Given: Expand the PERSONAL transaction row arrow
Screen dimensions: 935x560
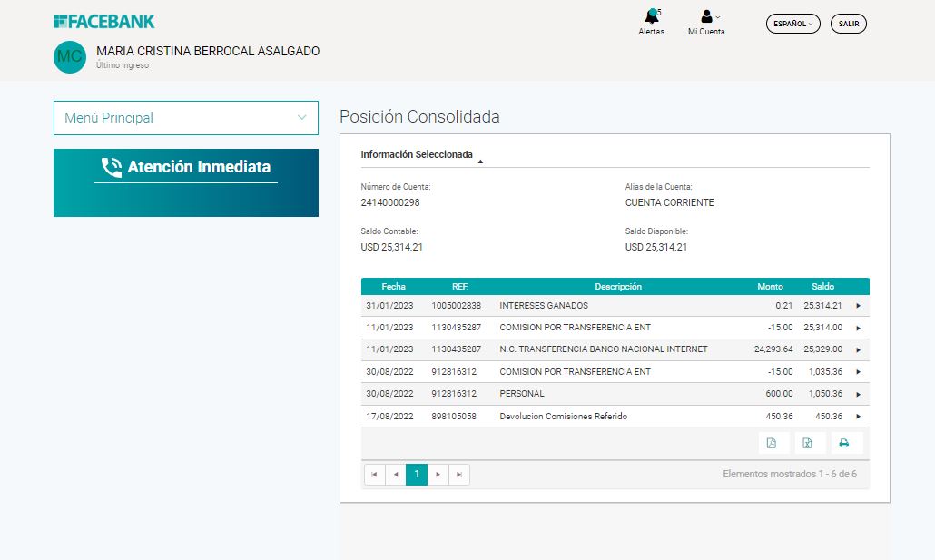Looking at the screenshot, I should click(858, 394).
